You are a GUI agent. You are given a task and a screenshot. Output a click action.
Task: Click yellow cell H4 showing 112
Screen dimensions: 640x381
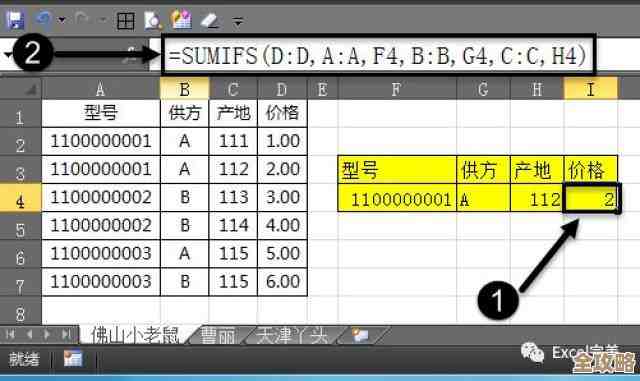point(537,198)
